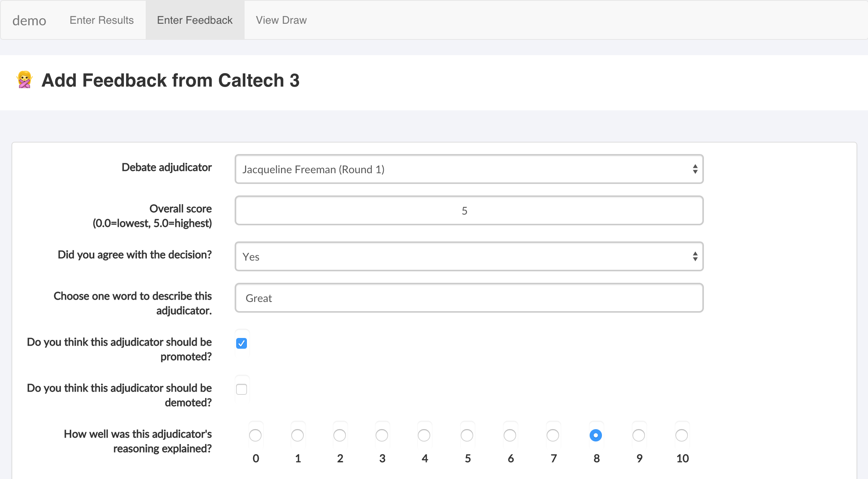This screenshot has width=868, height=479.
Task: Pick rating 9 radio button
Action: [639, 435]
